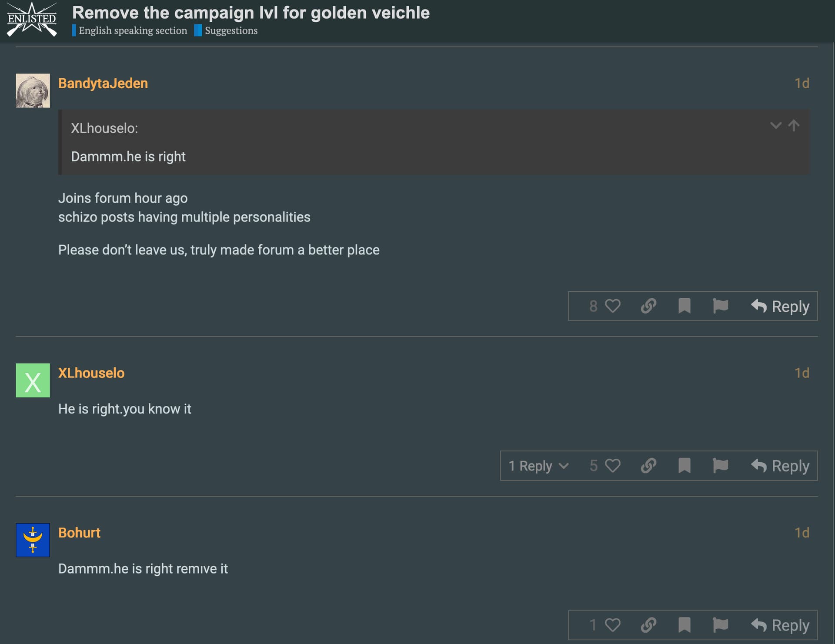Open BandytaJeden's dog avatar

33,90
